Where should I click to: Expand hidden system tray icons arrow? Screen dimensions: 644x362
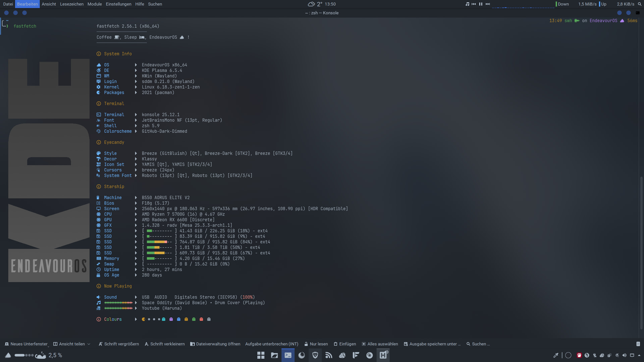pyautogui.click(x=639, y=355)
